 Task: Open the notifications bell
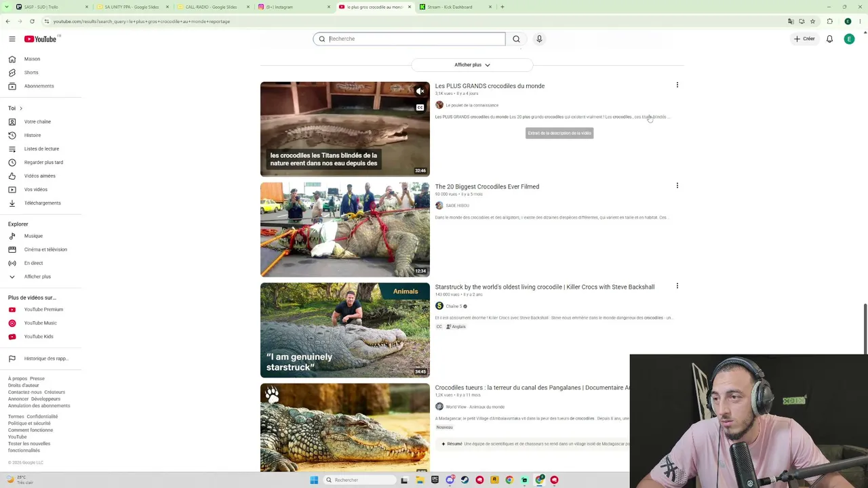click(829, 39)
